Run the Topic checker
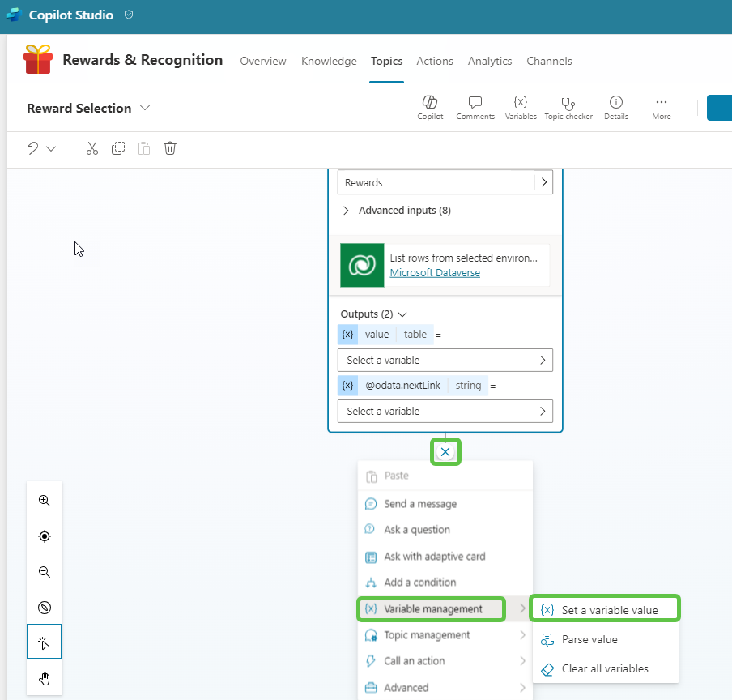This screenshot has width=732, height=700. pos(568,107)
